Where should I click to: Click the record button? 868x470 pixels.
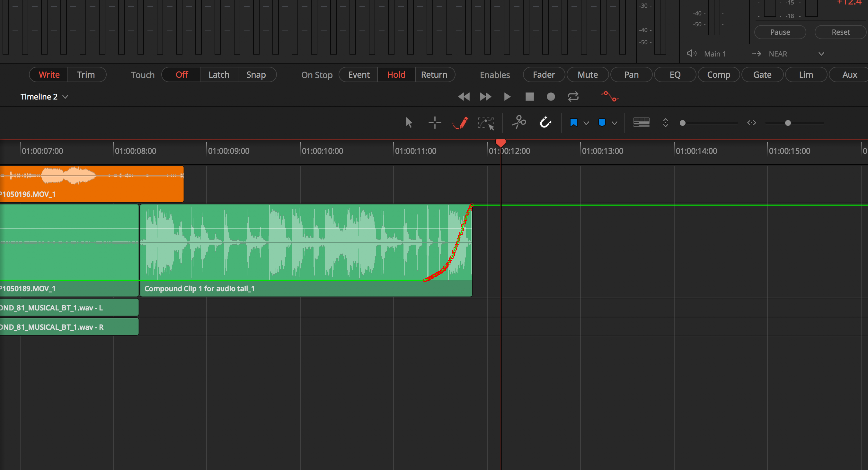(551, 97)
